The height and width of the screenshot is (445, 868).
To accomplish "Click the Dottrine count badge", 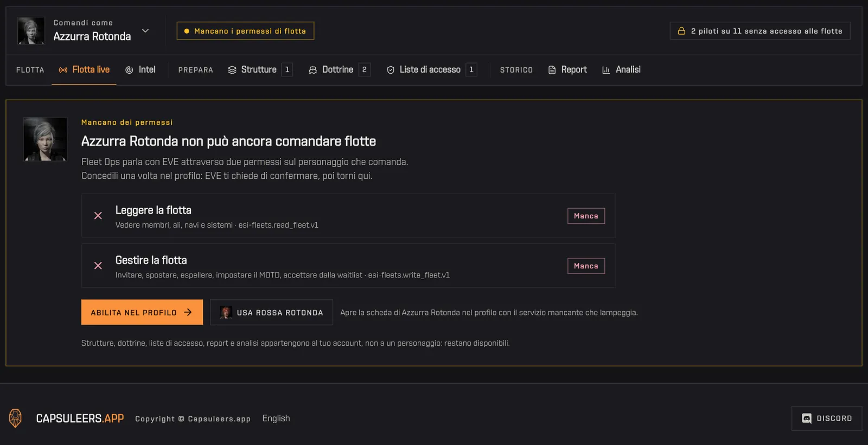I will coord(365,70).
